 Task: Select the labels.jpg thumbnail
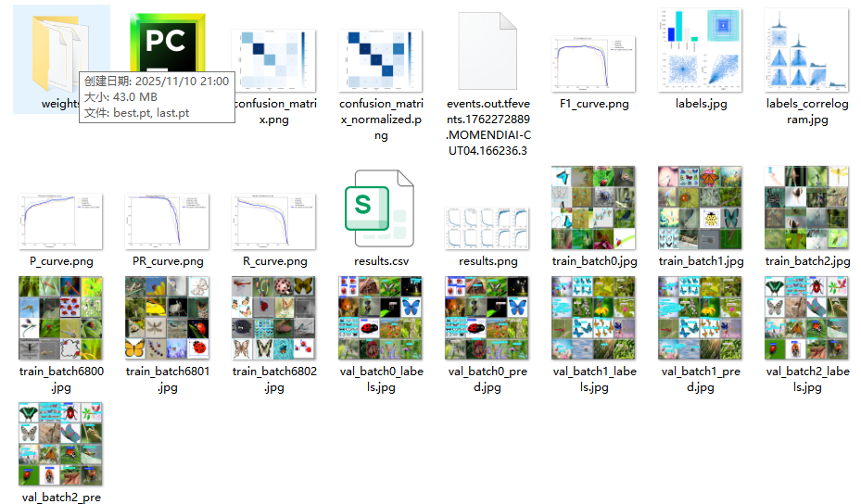pyautogui.click(x=700, y=50)
